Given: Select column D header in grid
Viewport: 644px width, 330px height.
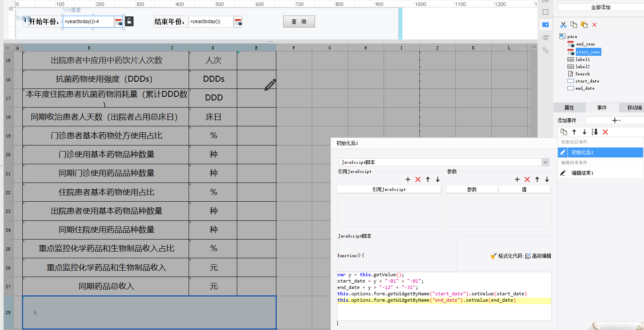Looking at the screenshot, I should pos(213,47).
